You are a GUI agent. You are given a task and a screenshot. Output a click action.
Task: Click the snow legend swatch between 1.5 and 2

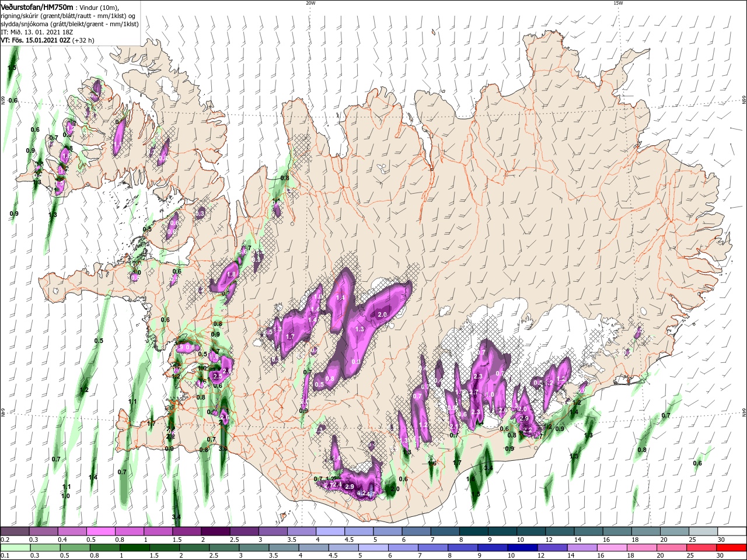point(187,531)
